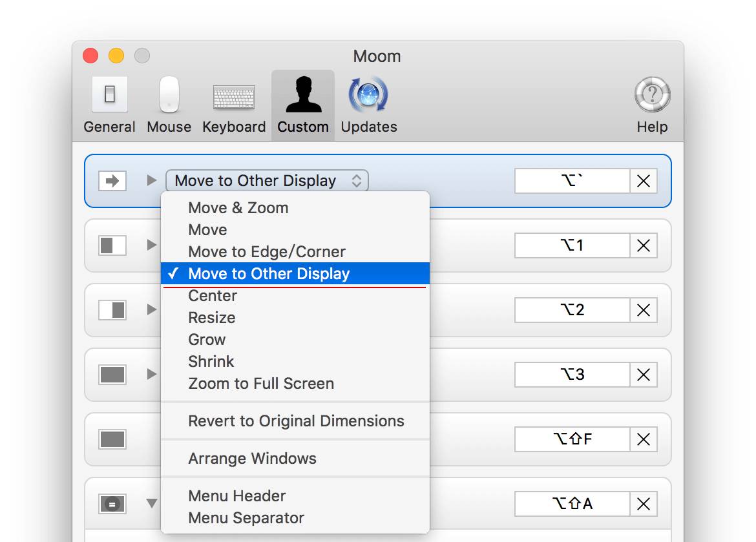Pick Arrange Windows from the dropdown list
Viewport: 756px width, 542px height.
[x=252, y=459]
